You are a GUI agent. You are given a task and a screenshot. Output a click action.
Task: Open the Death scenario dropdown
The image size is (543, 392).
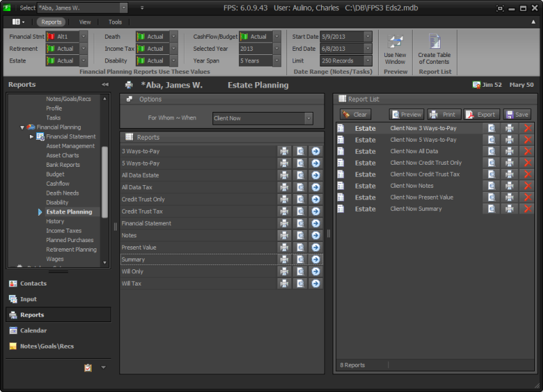(x=174, y=37)
